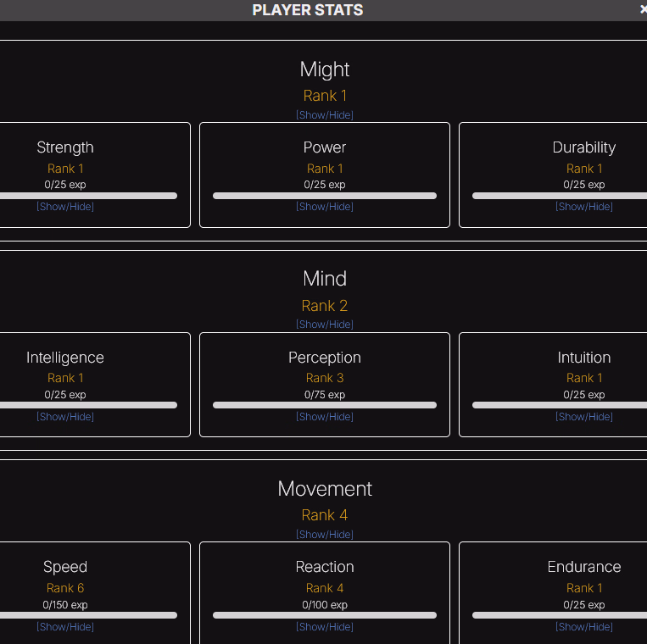Click the PLAYER STATS title bar text
647x644 pixels.
coord(308,10)
